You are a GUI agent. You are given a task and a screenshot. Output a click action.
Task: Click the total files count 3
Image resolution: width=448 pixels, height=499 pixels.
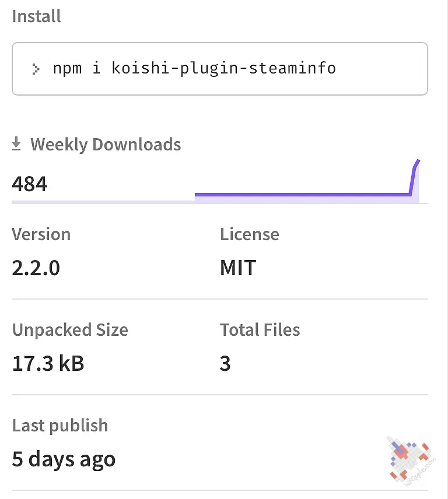[x=225, y=363]
